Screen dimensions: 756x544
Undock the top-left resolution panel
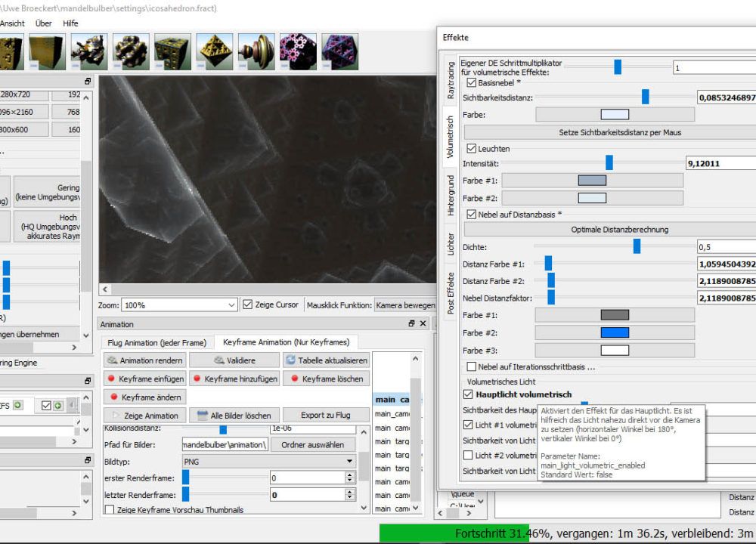(88, 82)
